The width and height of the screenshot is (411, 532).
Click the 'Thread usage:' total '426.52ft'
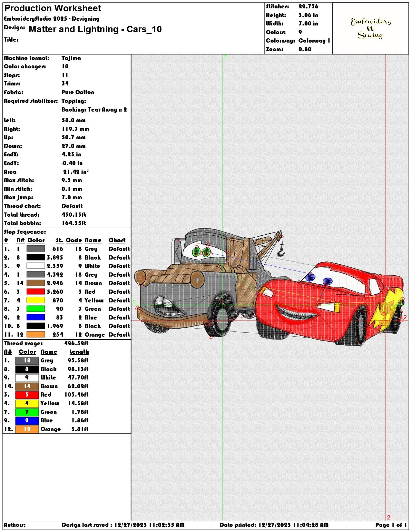pos(76,343)
